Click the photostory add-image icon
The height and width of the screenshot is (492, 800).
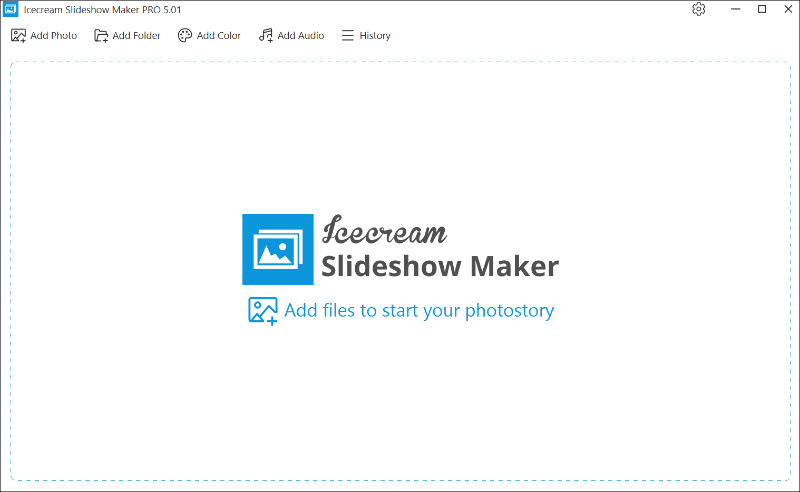pyautogui.click(x=263, y=311)
